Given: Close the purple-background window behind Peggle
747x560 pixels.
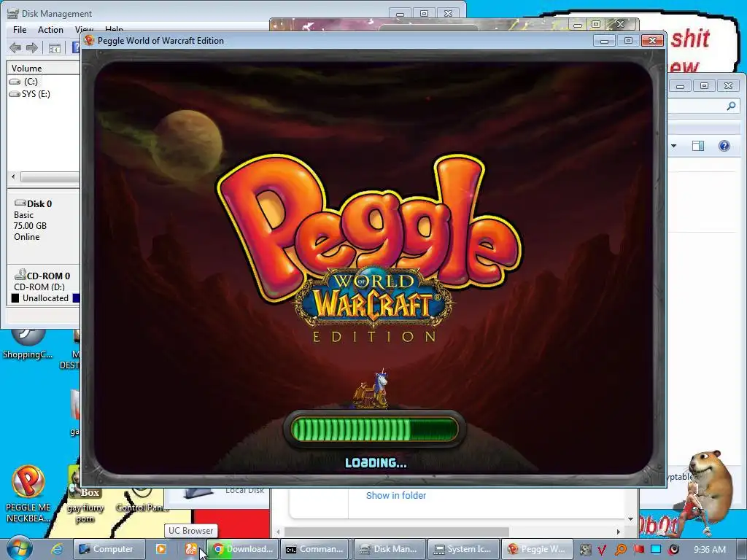Looking at the screenshot, I should (620, 24).
